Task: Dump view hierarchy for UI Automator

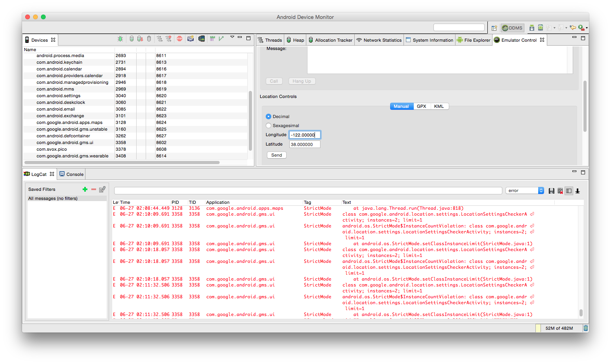Action: [x=202, y=39]
